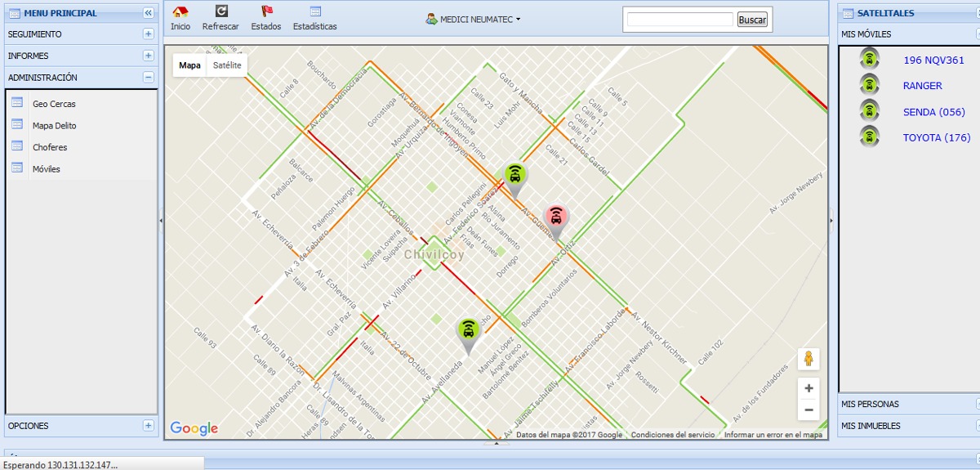Viewport: 980px width, 470px height.
Task: Click the Menu Principal header icon
Action: point(16,13)
